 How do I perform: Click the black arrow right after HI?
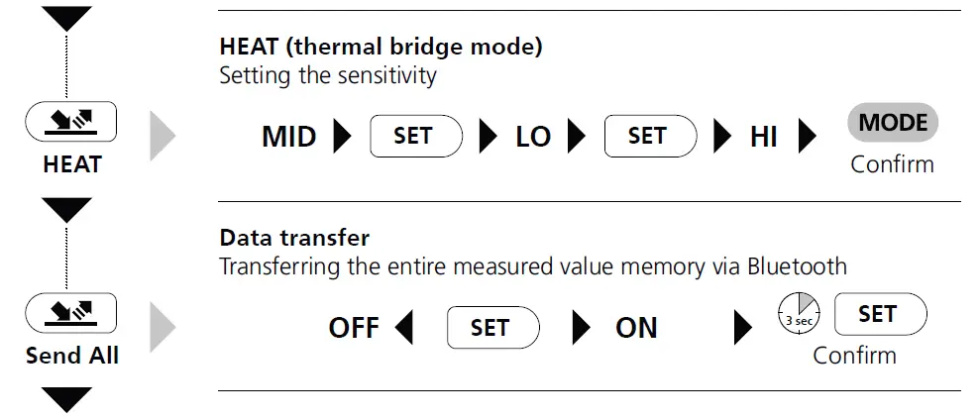tap(809, 136)
